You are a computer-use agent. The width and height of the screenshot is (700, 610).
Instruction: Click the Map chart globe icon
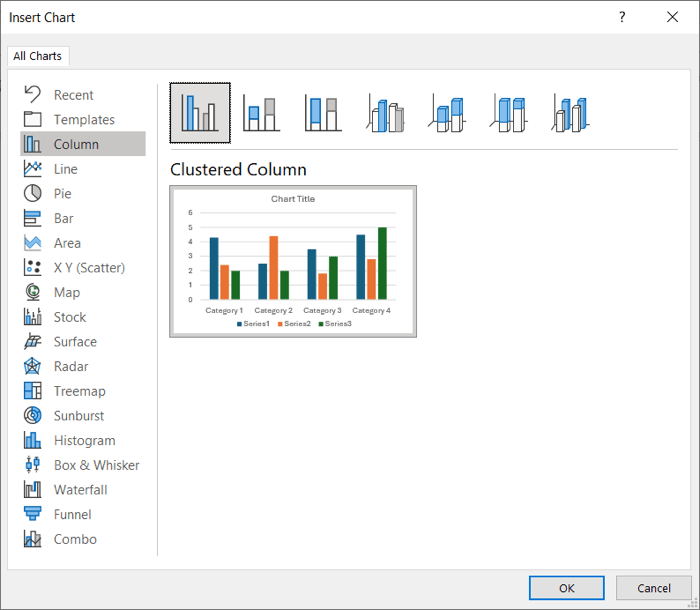[x=33, y=292]
